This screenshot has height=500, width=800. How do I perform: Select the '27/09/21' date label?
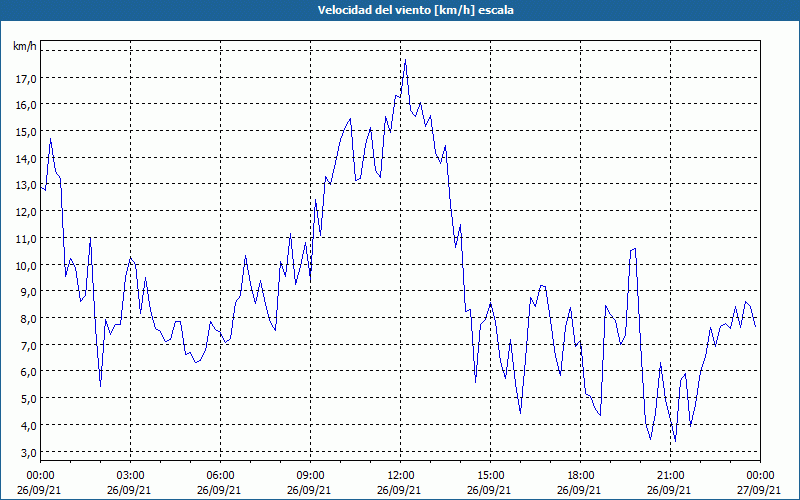(x=760, y=490)
